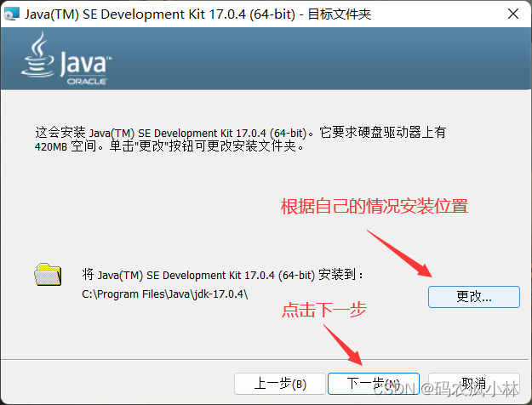Click the yellow destination folder icon
532x405 pixels.
coord(48,275)
